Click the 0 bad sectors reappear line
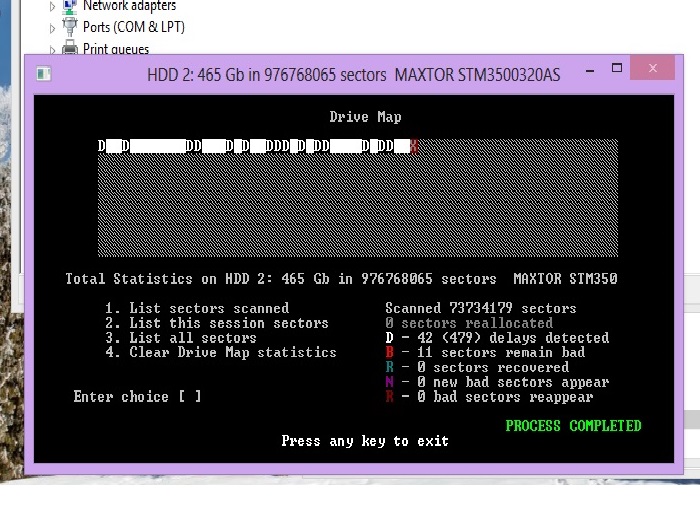The height and width of the screenshot is (518, 700). pos(489,397)
